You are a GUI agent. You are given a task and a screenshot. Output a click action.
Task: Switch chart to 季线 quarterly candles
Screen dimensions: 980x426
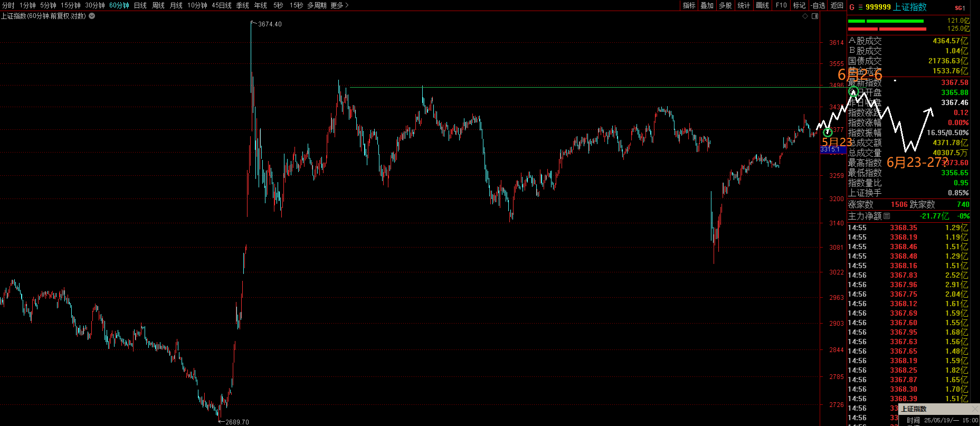[x=243, y=5]
